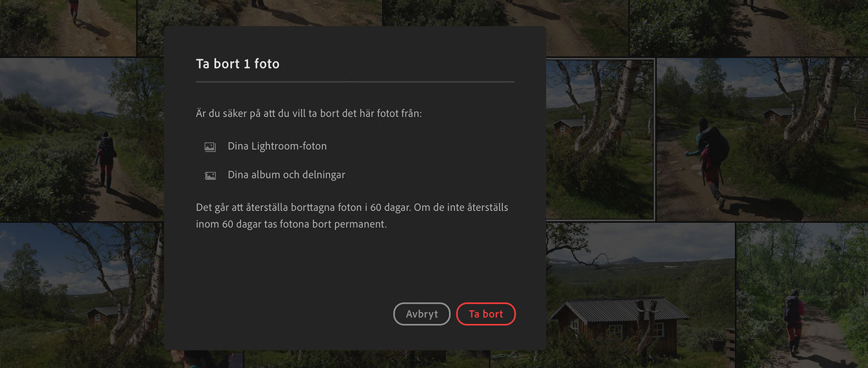Open the selected birch tree cabin photo
Viewport: 868px width, 368px height.
(x=600, y=139)
